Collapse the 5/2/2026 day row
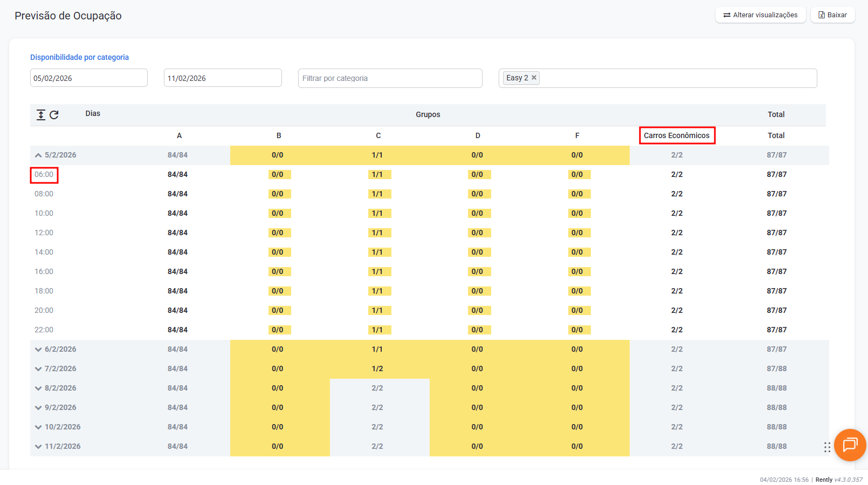Screen dimensions: 868x485 [38, 155]
